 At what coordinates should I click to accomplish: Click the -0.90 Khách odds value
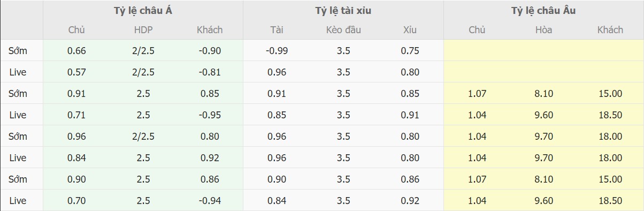click(210, 51)
